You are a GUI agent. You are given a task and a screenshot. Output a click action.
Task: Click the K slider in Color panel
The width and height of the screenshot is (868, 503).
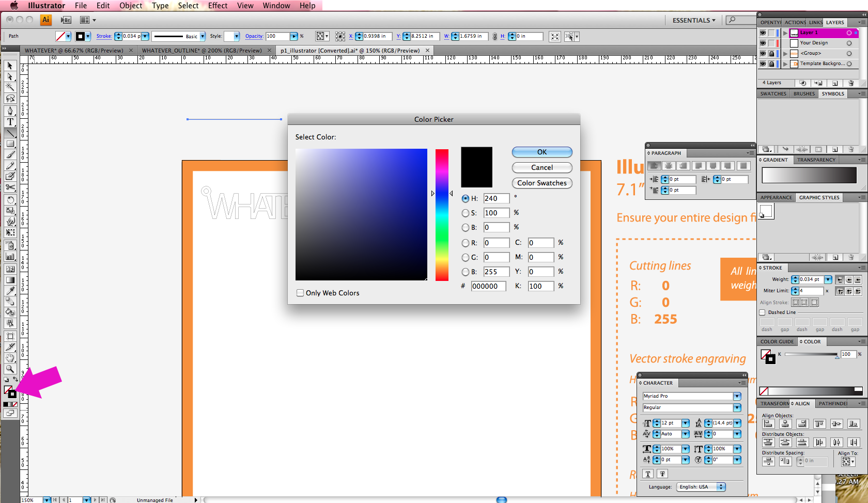[x=811, y=354]
